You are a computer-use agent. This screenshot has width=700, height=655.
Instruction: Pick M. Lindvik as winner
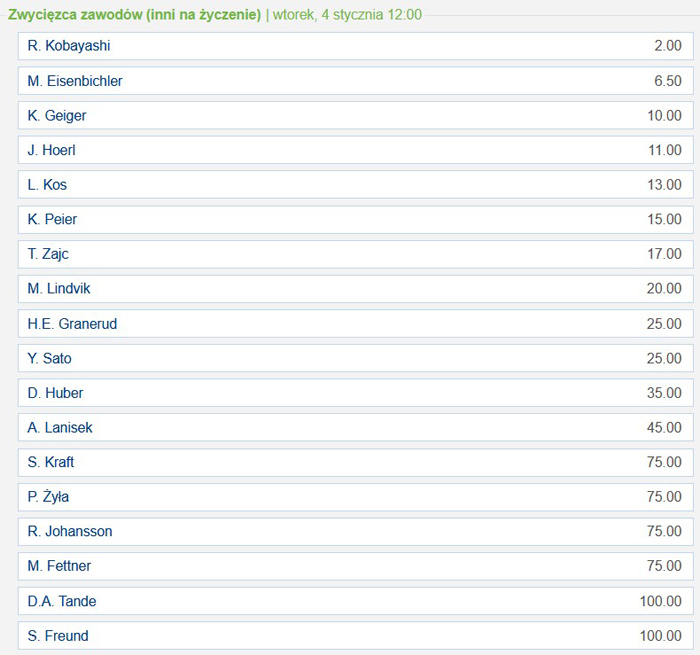355,289
